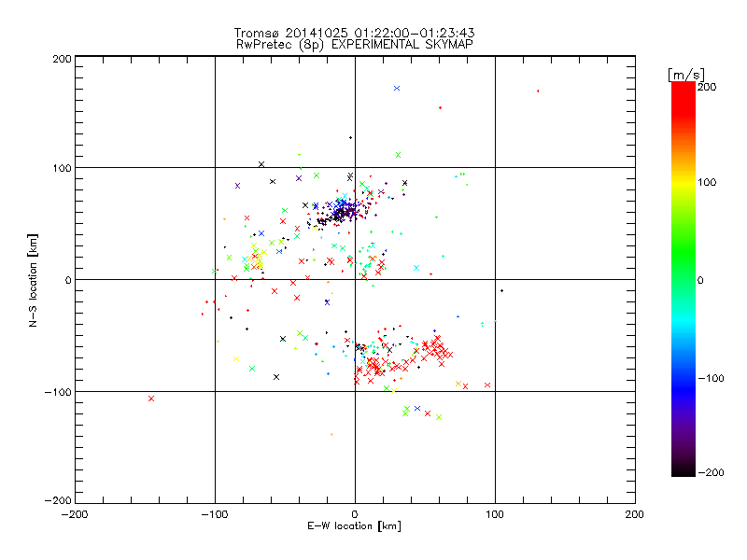
Task: Click the title 'Tromsø 20141025 01:22:00-01:23:43'
Action: pyautogui.click(x=354, y=33)
